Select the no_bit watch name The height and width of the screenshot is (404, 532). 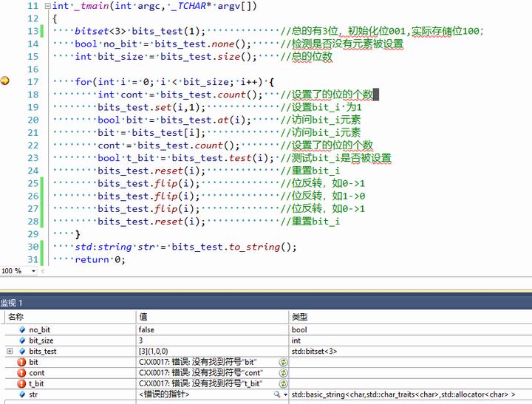click(x=39, y=329)
